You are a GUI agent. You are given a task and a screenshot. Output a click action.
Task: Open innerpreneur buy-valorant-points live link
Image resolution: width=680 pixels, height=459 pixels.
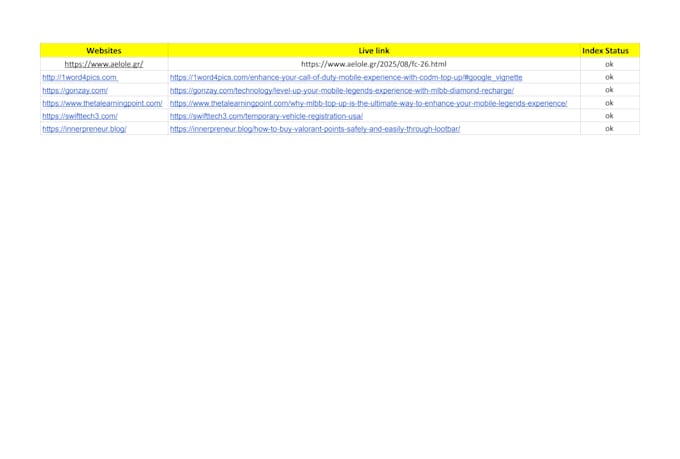click(315, 129)
